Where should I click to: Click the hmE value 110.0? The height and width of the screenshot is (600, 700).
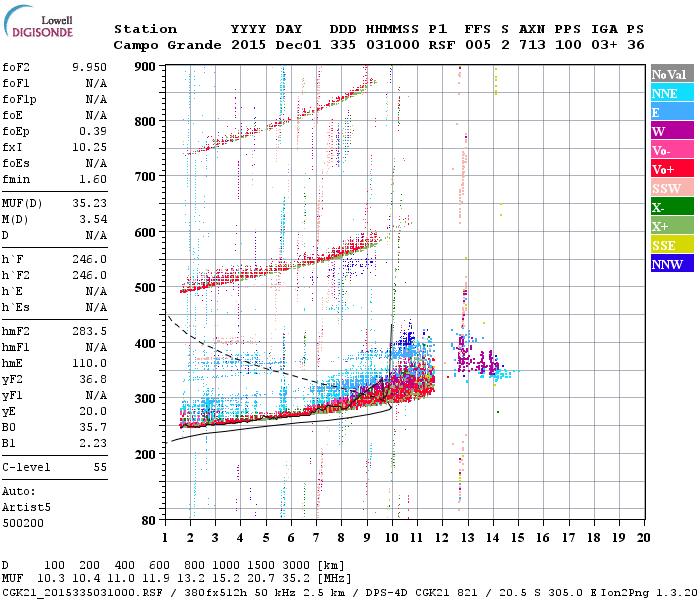click(x=89, y=363)
